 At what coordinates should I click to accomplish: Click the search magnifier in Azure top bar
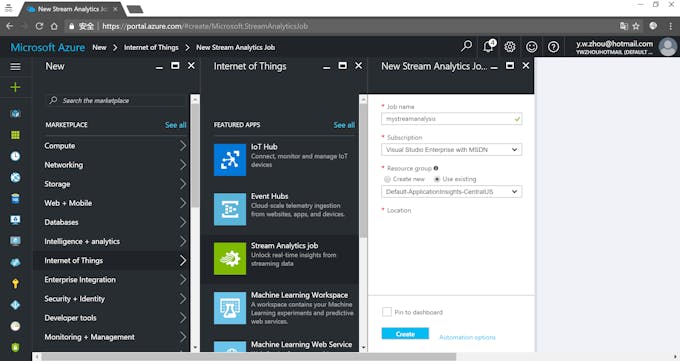pyautogui.click(x=466, y=46)
